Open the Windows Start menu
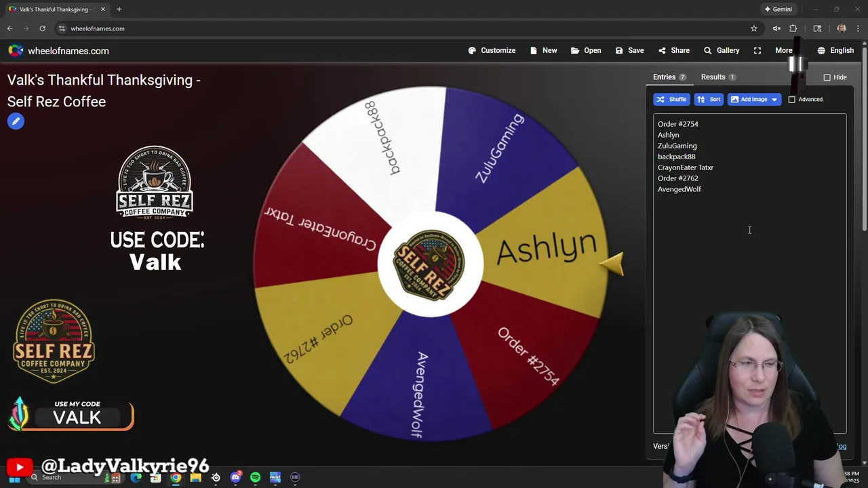Viewport: 868px width, 488px height. point(14,478)
